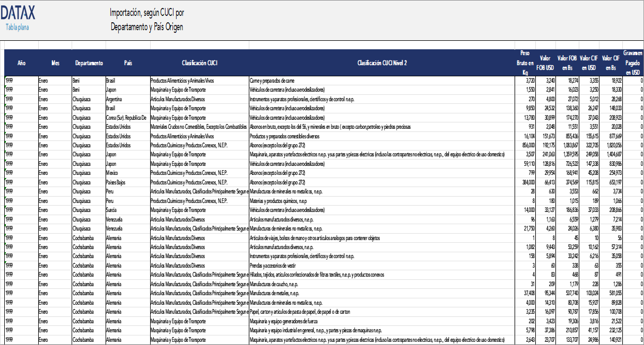Select the Argentina country cell
644x345 pixels.
point(116,98)
